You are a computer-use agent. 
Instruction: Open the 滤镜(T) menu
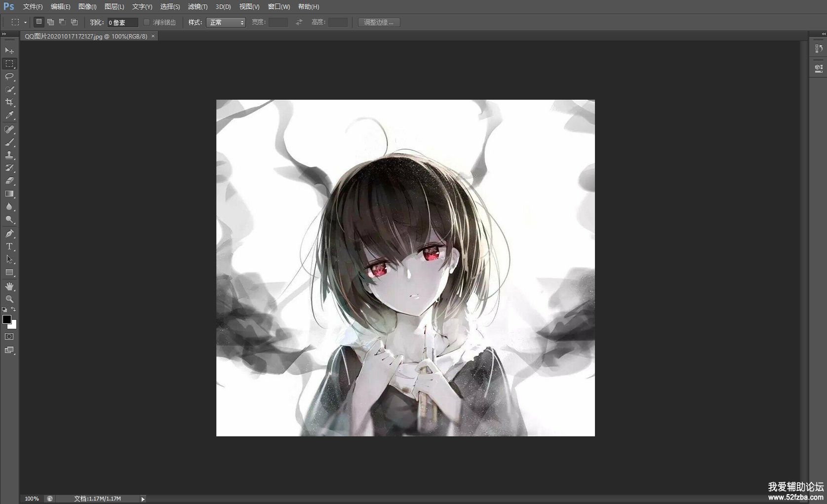(x=197, y=7)
